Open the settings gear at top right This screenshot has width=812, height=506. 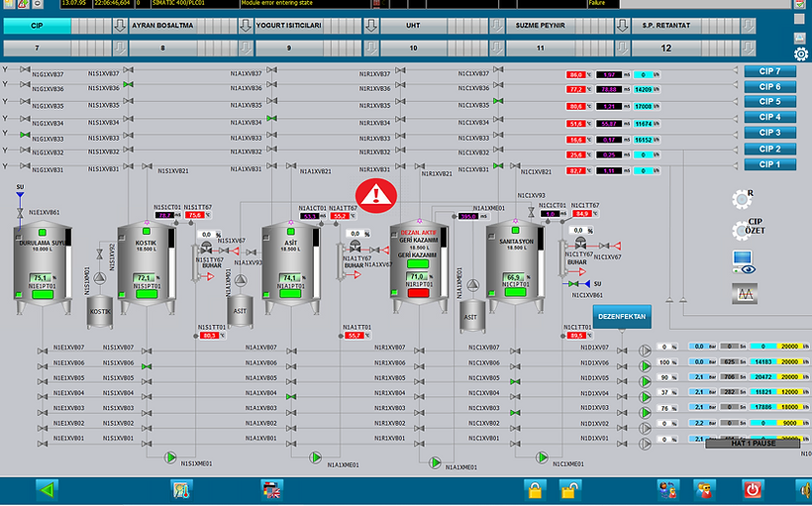800,53
